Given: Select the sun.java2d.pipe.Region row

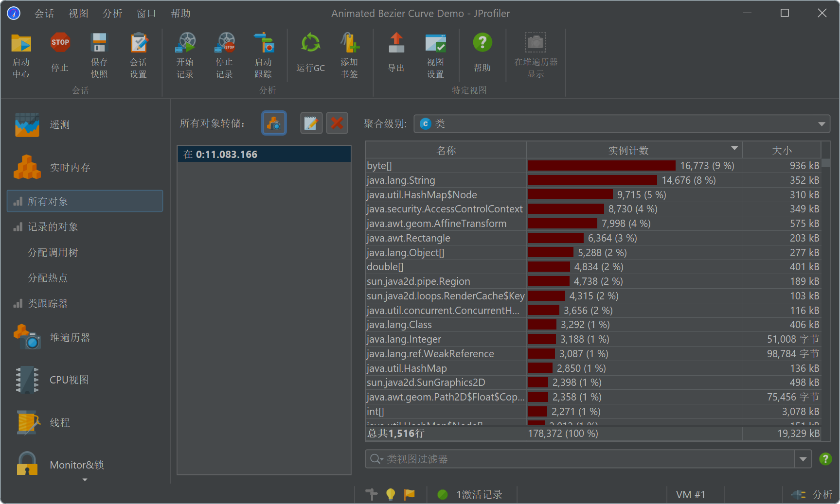Looking at the screenshot, I should pyautogui.click(x=593, y=281).
